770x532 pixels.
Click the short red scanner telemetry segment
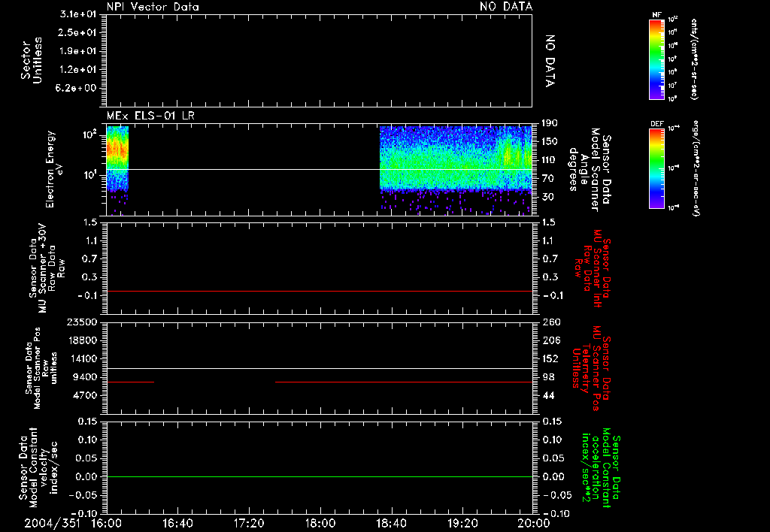130,382
